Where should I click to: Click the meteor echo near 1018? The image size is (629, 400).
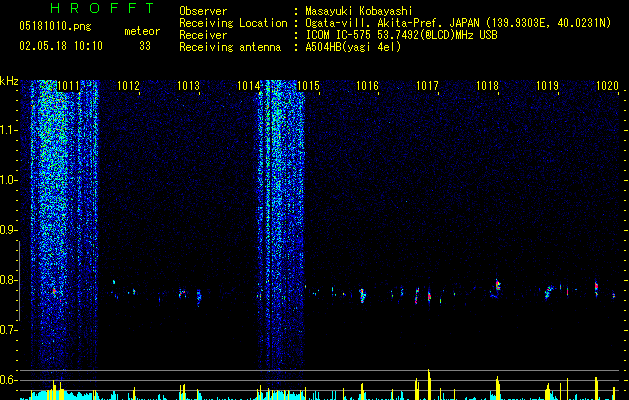497,286
